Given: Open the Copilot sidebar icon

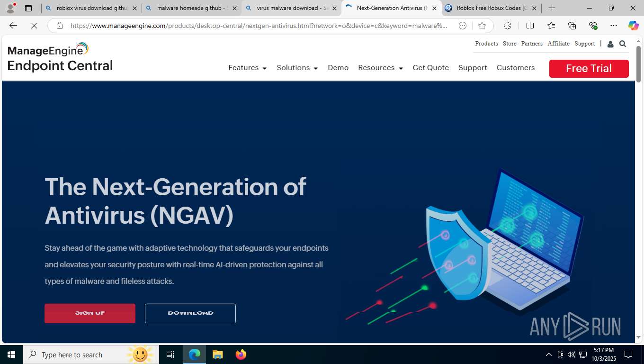Looking at the screenshot, I should click(633, 26).
